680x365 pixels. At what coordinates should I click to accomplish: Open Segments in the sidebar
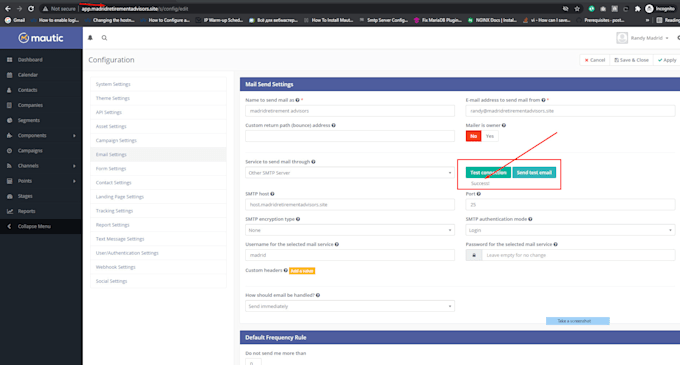coord(41,121)
